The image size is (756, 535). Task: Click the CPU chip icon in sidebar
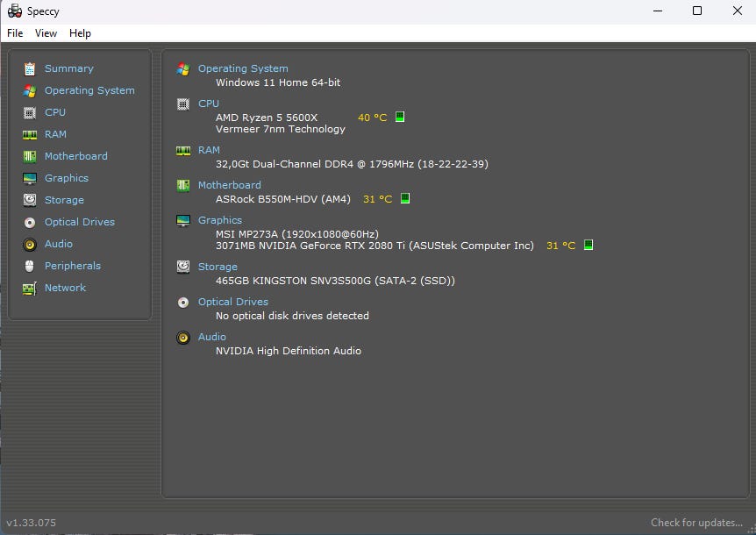coord(30,113)
